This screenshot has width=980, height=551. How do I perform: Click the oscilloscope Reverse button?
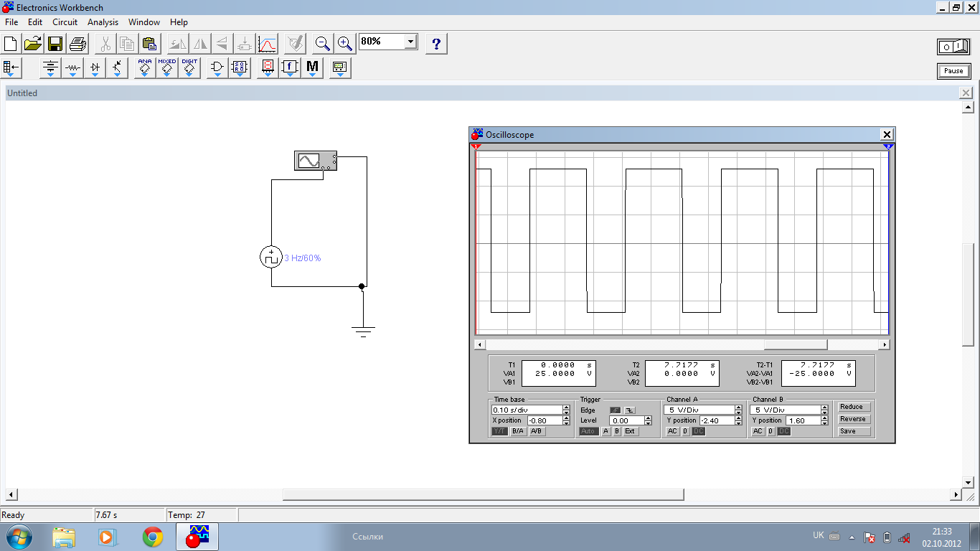(854, 419)
